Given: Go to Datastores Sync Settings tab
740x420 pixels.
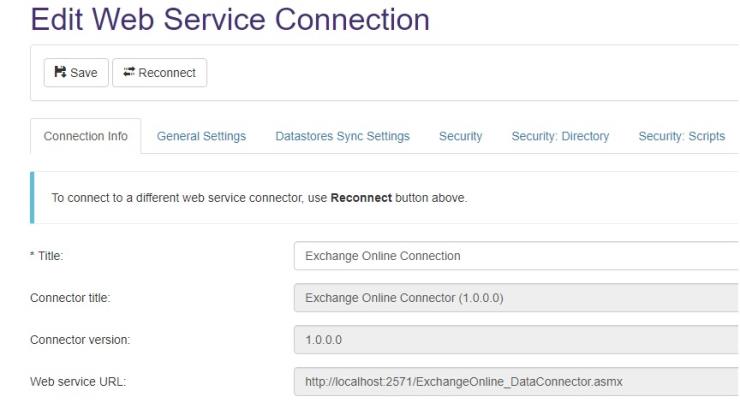Looking at the screenshot, I should pos(342,137).
